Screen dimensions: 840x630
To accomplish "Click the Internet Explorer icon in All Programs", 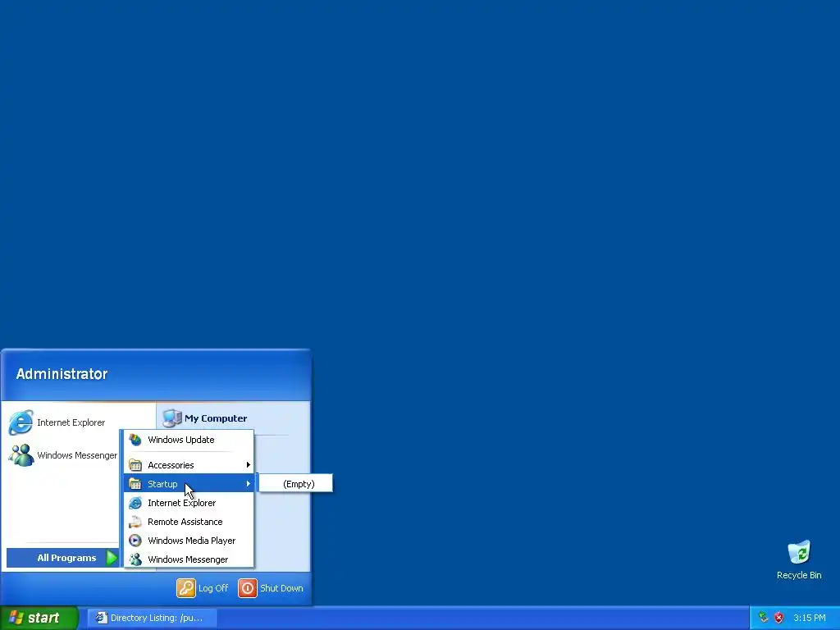I will click(x=135, y=503).
